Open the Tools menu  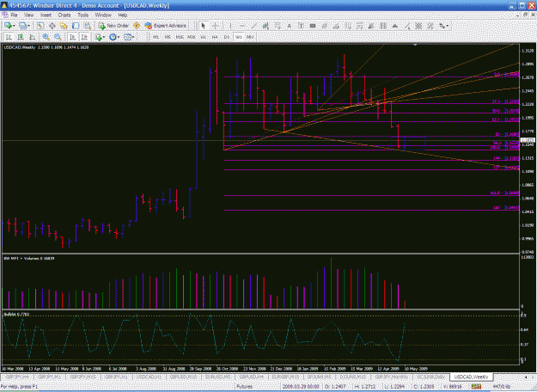(82, 15)
